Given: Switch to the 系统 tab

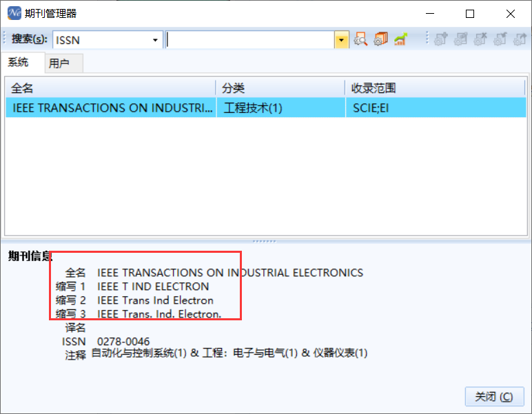Looking at the screenshot, I should click(19, 63).
